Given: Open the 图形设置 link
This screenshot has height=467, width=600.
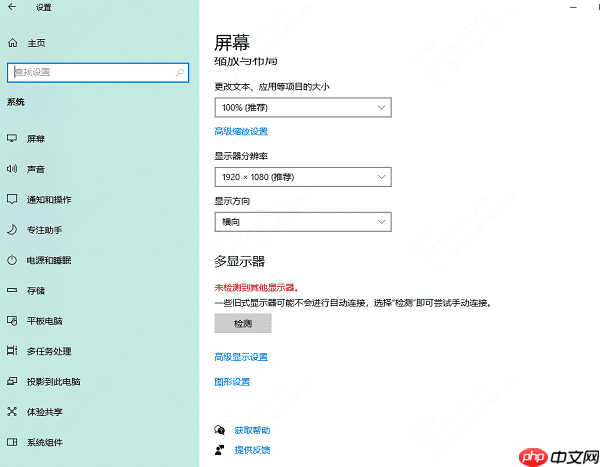Looking at the screenshot, I should [232, 382].
